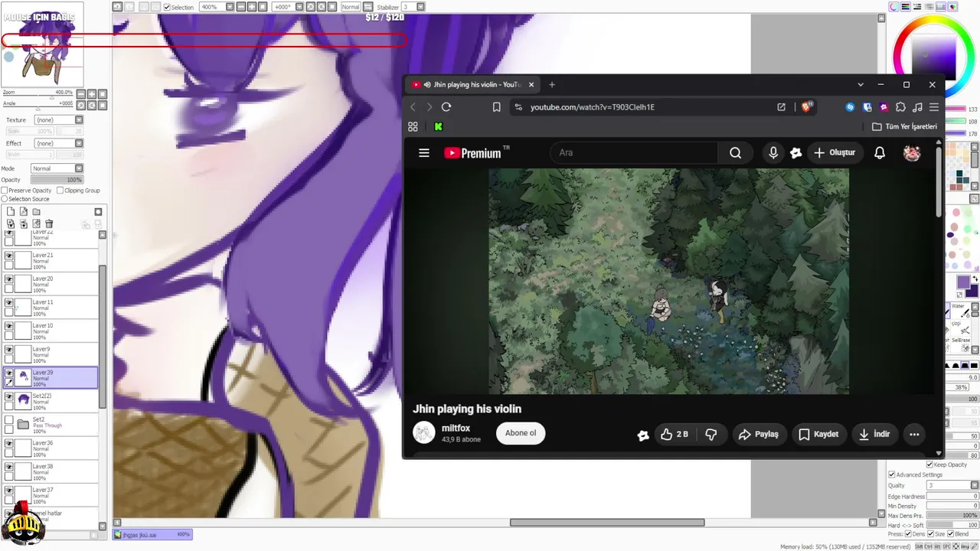
Task: Dislike the Jhin violin video
Action: click(x=711, y=434)
